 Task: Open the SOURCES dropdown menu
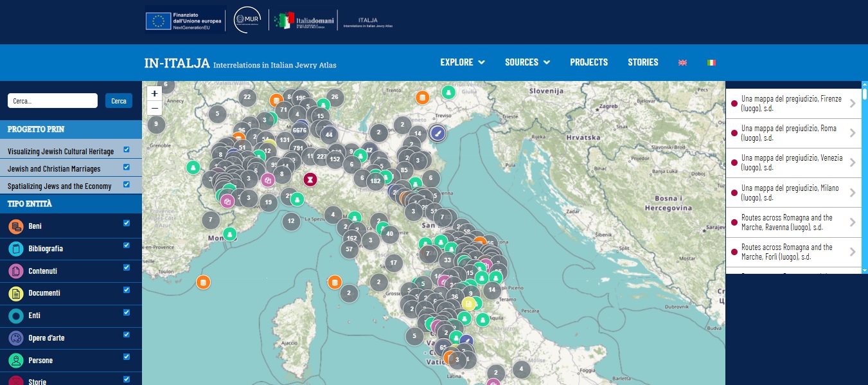(527, 62)
